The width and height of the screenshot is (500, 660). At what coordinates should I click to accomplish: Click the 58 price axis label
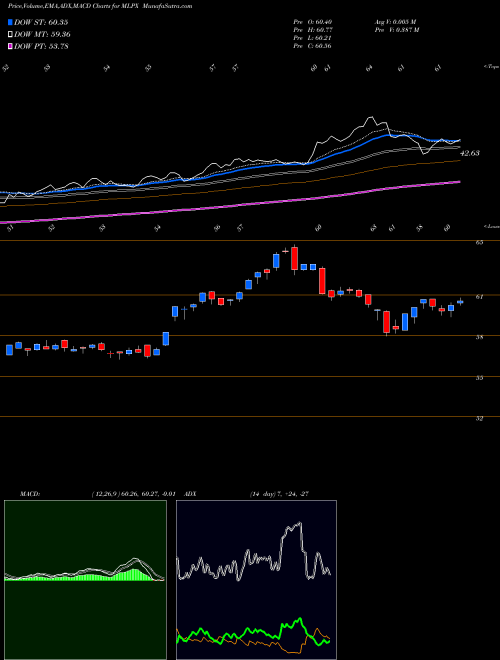[x=479, y=337]
